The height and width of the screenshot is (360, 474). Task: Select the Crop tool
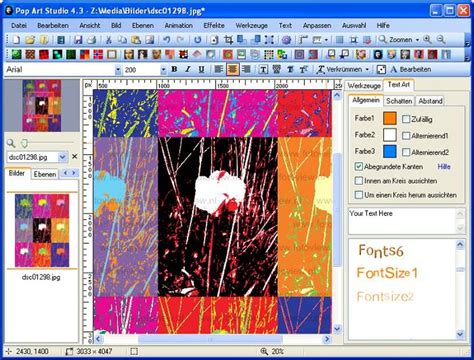pyautogui.click(x=228, y=40)
